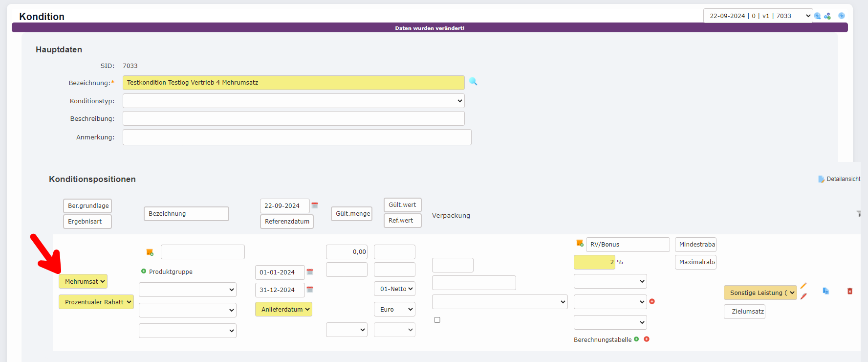Click the Referenzdatum column header button
Viewport: 868px width, 362px height.
[287, 222]
